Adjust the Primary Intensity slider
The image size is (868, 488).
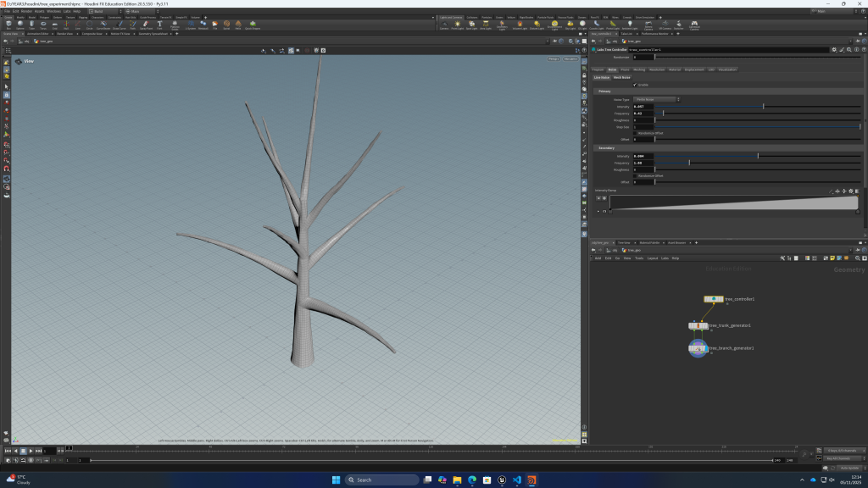point(763,106)
